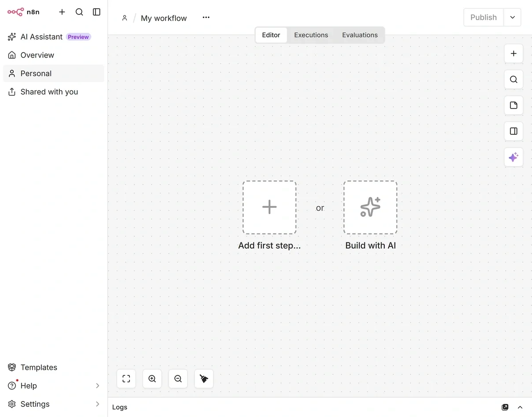Click the Shared with you share icon
532x417 pixels.
(12, 92)
